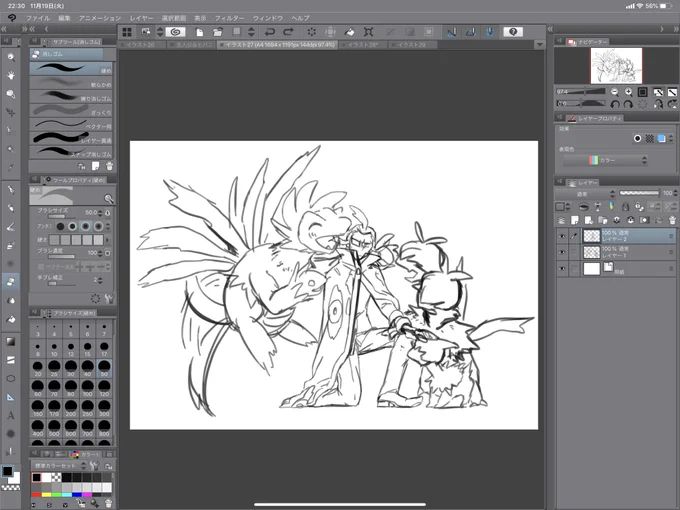Screen dimensions: 680x510
Task: Zoom in in the Navigator panel
Action: [x=628, y=92]
